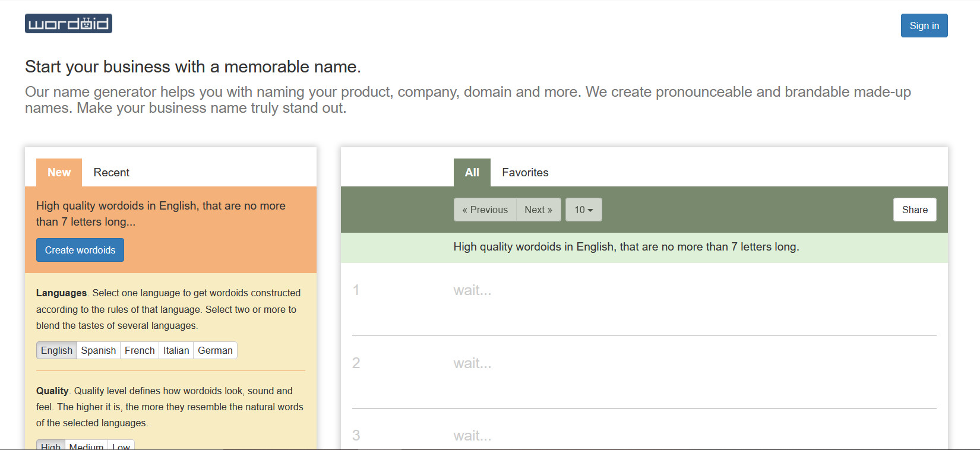Select Low quality level
Viewport: 980px width, 450px height.
pos(121,445)
